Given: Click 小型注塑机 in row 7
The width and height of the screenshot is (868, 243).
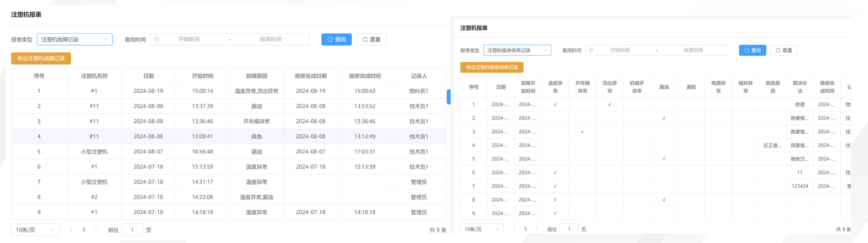Looking at the screenshot, I should tap(94, 182).
